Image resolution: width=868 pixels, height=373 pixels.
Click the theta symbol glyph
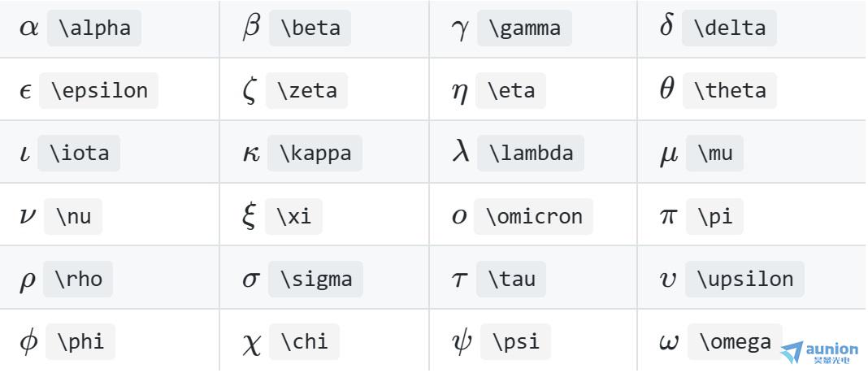[x=667, y=89]
